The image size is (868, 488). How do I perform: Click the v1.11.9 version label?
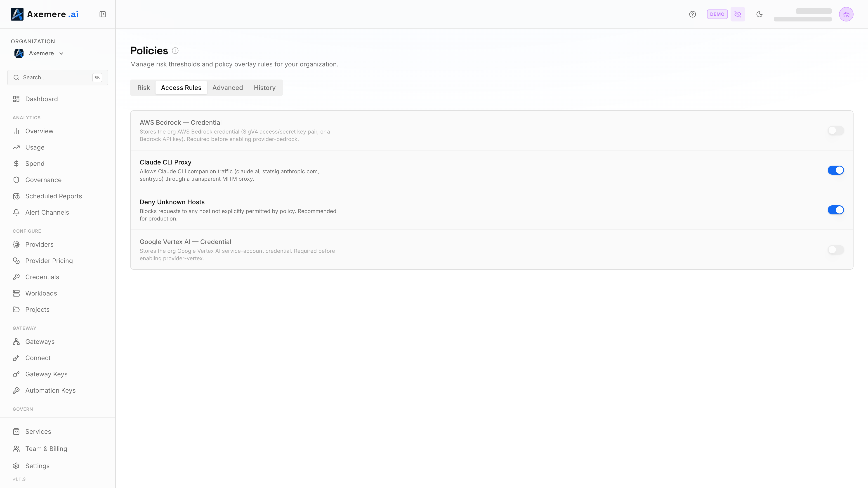[x=19, y=479]
